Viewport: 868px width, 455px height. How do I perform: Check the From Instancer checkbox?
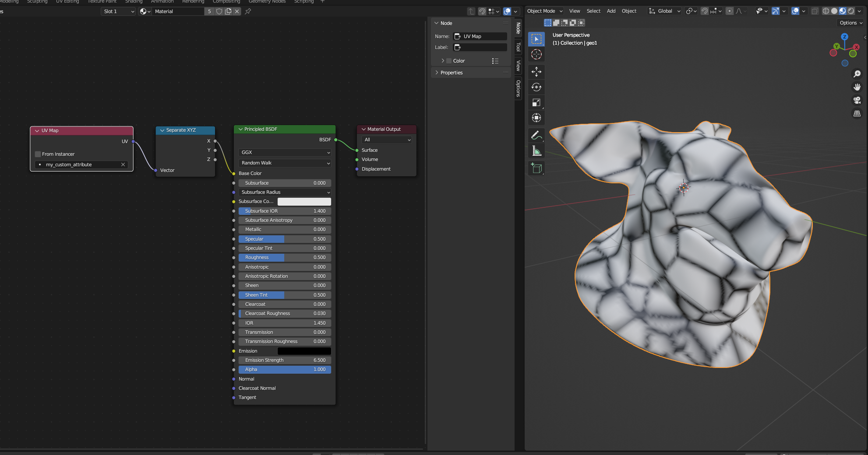(x=38, y=154)
